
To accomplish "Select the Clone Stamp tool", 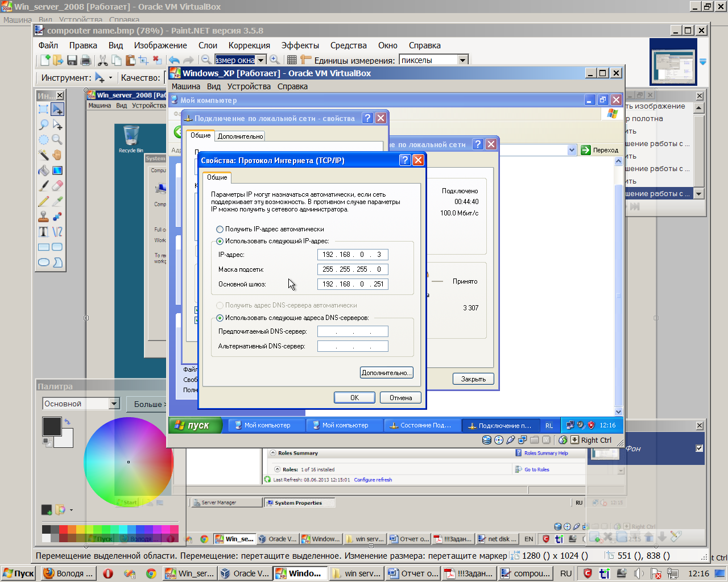I will pos(43,217).
